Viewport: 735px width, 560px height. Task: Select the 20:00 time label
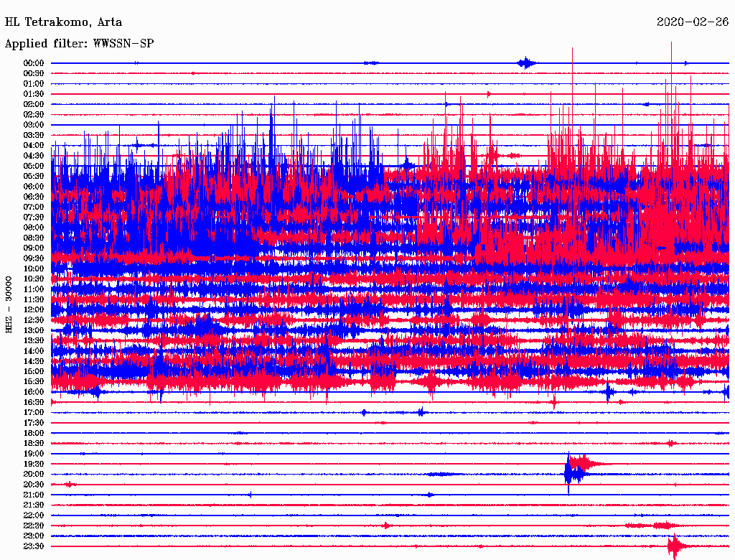pyautogui.click(x=34, y=474)
